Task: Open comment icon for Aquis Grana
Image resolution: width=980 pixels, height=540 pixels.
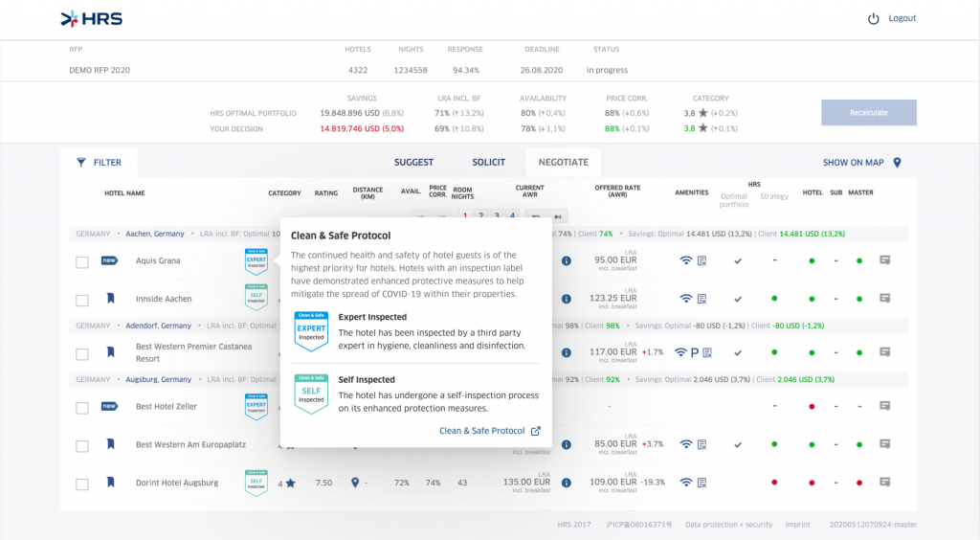Action: tap(885, 260)
